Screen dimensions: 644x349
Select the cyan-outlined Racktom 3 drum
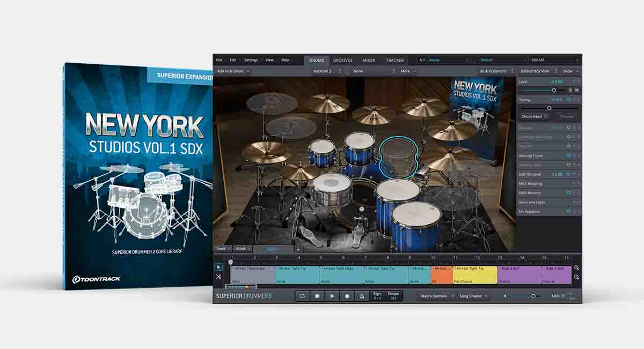(399, 158)
